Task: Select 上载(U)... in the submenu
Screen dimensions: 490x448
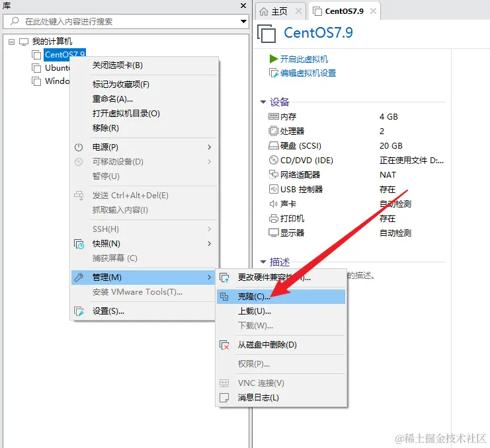Action: click(x=281, y=311)
